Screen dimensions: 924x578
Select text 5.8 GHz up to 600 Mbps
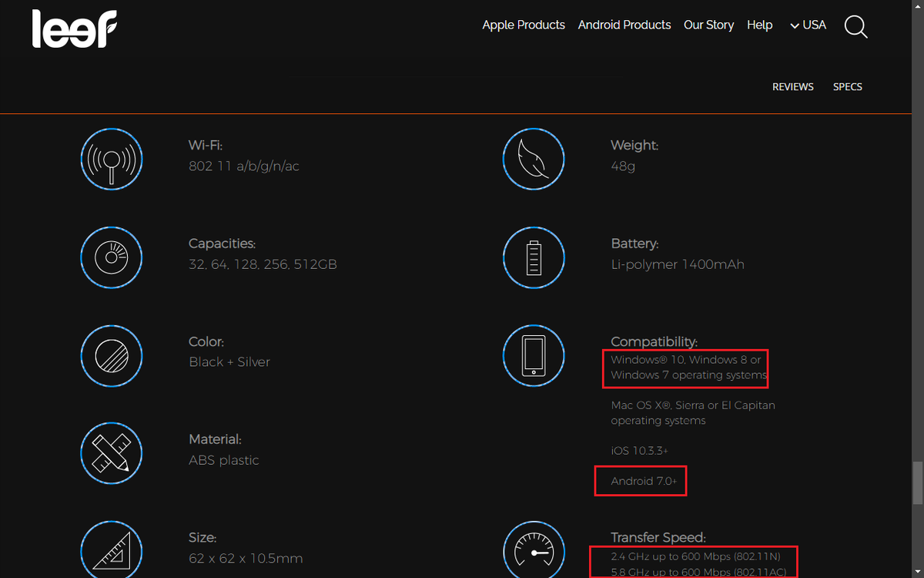(x=698, y=572)
